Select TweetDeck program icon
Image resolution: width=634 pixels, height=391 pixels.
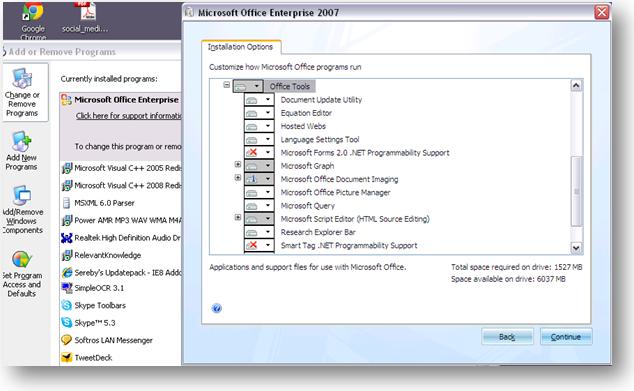[x=67, y=357]
